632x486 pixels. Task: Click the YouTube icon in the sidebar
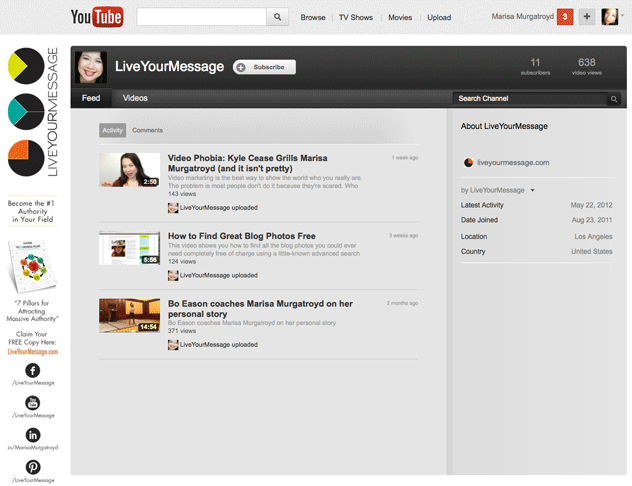(33, 403)
